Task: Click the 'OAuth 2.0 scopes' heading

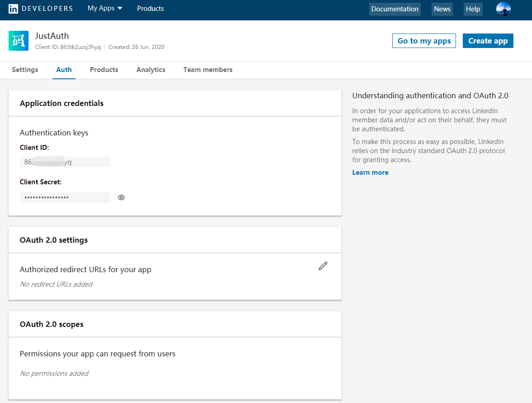Action: [52, 324]
